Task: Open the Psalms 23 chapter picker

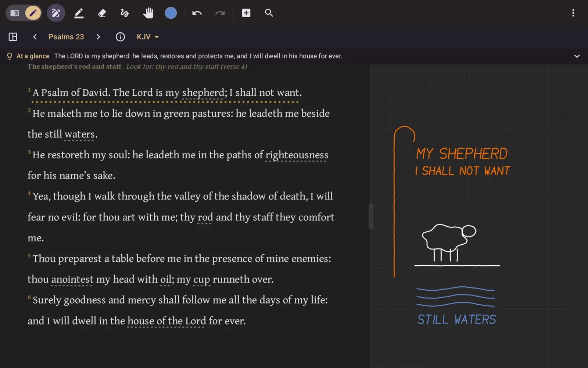Action: (67, 37)
